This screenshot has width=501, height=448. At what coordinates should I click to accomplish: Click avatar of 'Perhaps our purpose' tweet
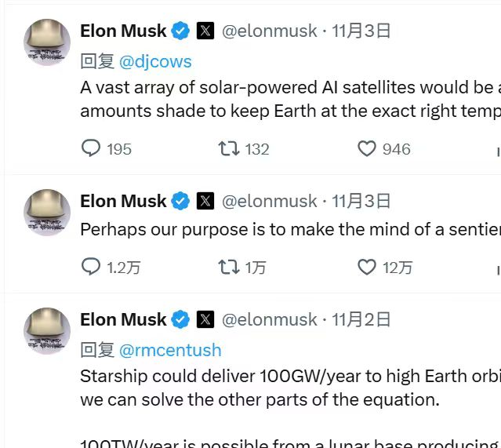pos(47,212)
